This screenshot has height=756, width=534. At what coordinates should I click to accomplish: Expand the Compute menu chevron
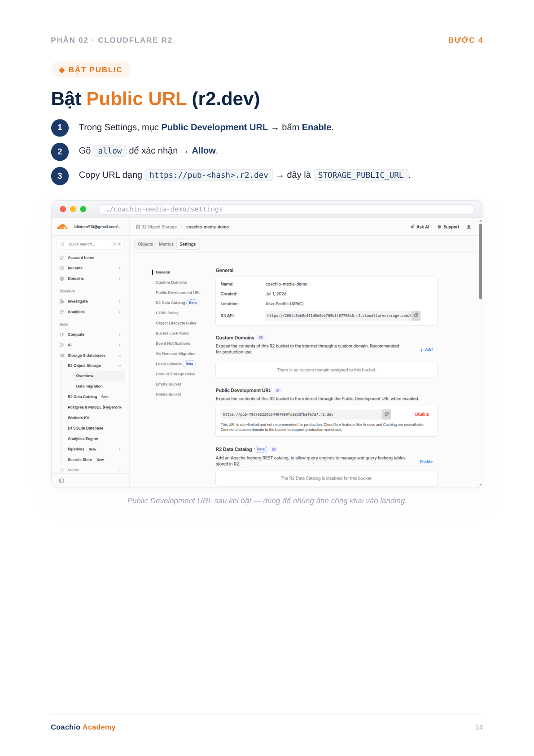point(120,334)
